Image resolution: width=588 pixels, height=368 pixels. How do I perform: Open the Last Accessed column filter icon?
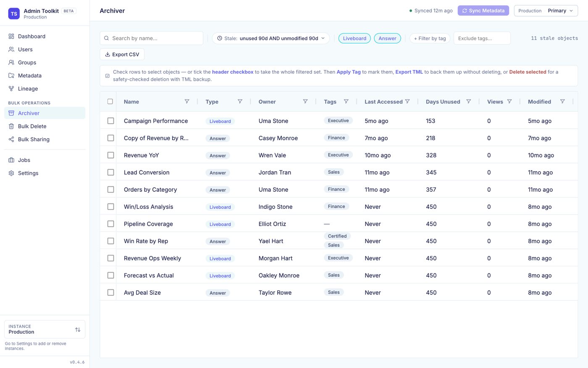click(x=407, y=101)
